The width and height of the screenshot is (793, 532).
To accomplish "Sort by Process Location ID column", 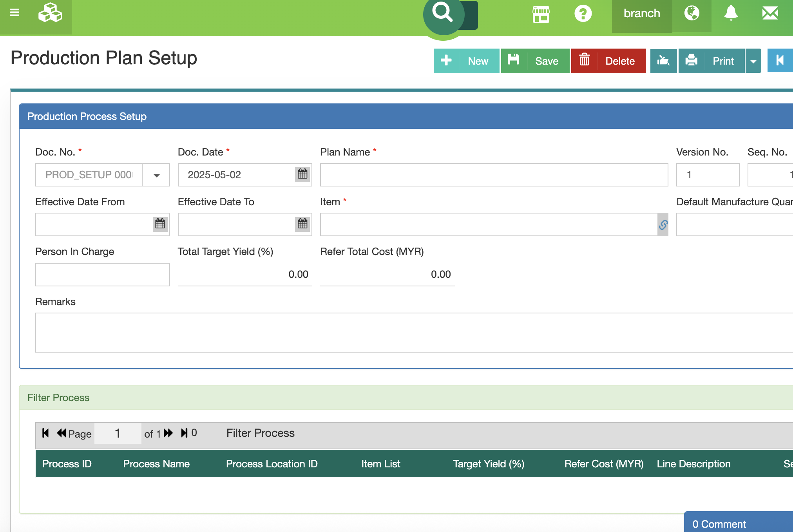I will (272, 464).
